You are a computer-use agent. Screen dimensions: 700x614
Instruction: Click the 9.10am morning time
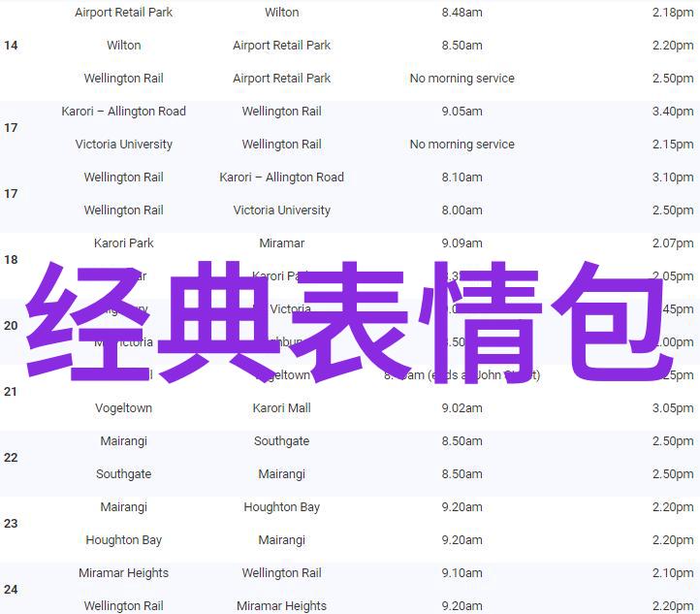click(462, 573)
